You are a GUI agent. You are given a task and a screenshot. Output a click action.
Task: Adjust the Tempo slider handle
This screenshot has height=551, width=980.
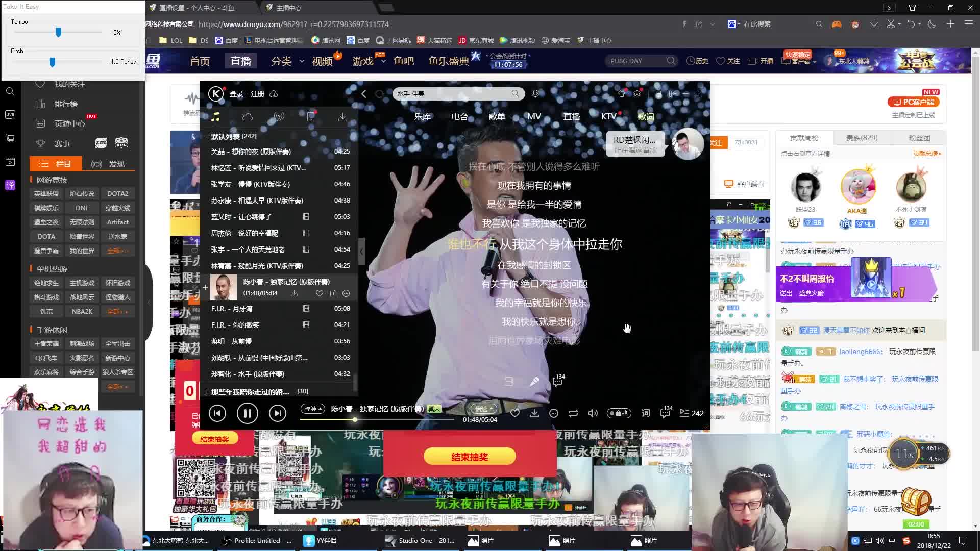click(x=58, y=32)
